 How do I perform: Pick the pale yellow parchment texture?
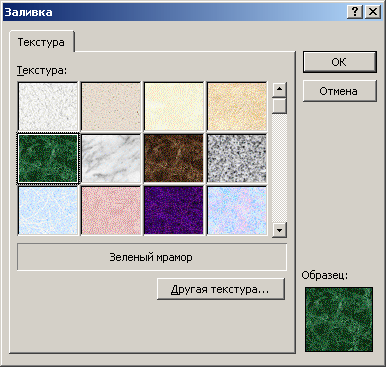pyautogui.click(x=174, y=106)
